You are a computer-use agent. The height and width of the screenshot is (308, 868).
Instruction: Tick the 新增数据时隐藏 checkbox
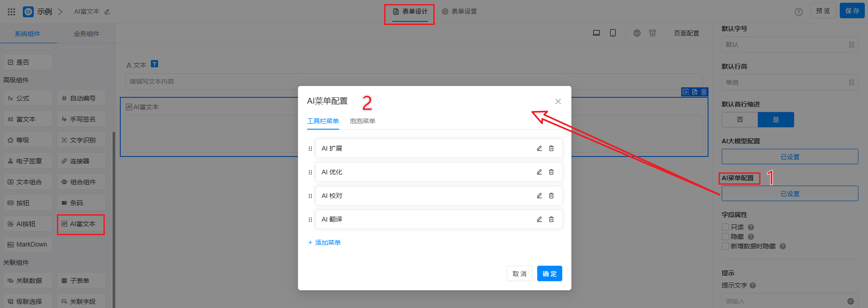coord(725,246)
